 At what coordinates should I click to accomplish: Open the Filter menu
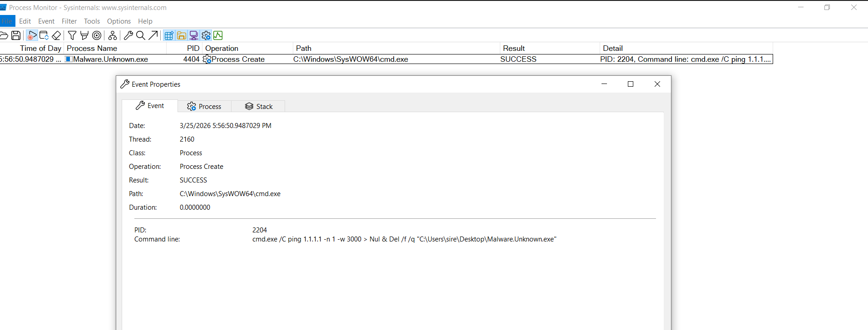tap(69, 21)
